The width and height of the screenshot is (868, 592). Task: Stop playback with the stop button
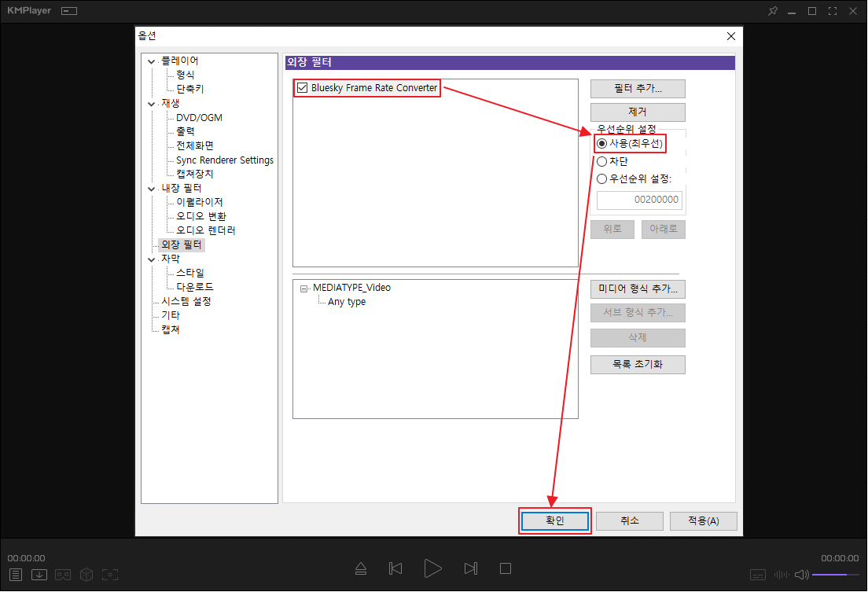506,568
